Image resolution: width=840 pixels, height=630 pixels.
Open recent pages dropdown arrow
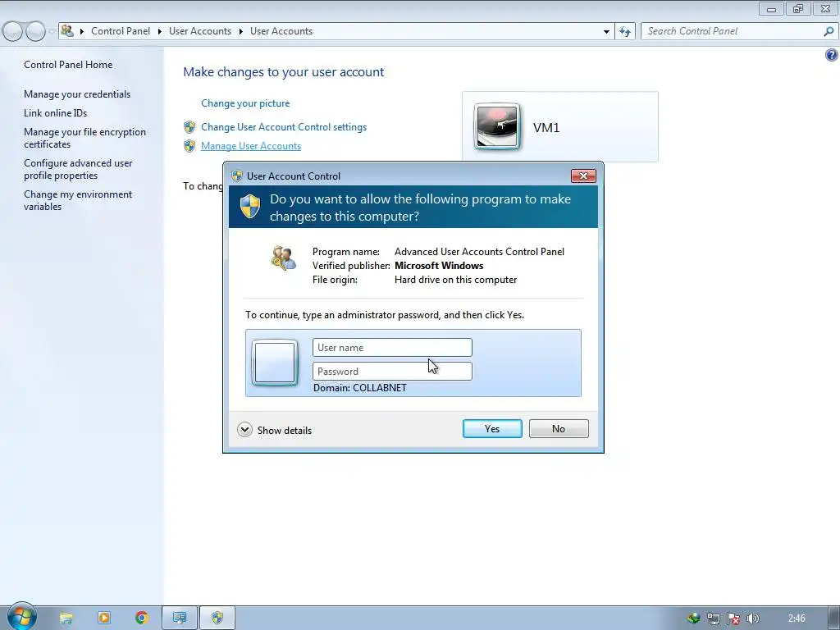point(52,31)
